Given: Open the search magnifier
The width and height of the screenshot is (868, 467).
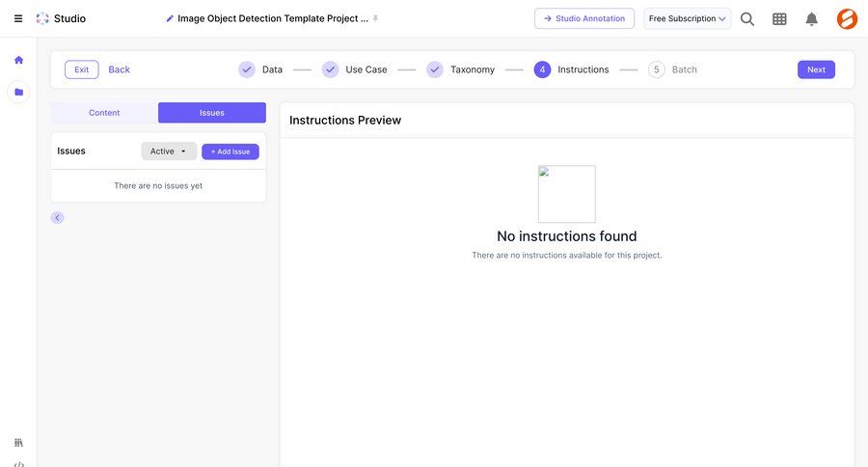Looking at the screenshot, I should (x=747, y=19).
